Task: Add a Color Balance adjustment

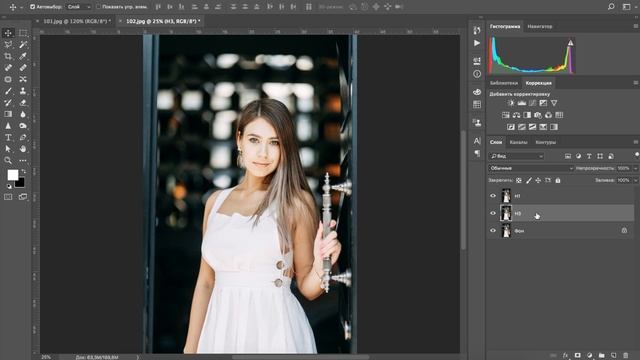Action: point(517,115)
